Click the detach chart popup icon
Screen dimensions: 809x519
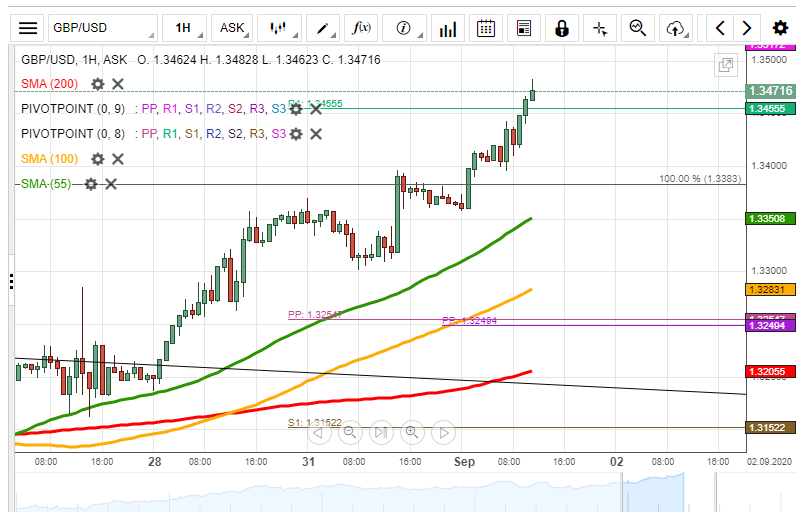coord(725,65)
